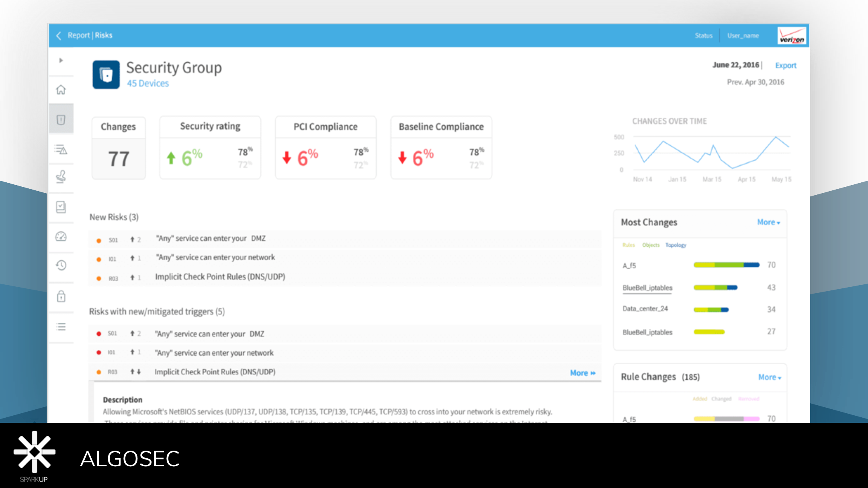The width and height of the screenshot is (868, 488).
Task: Open the Home sidebar icon
Action: (61, 90)
